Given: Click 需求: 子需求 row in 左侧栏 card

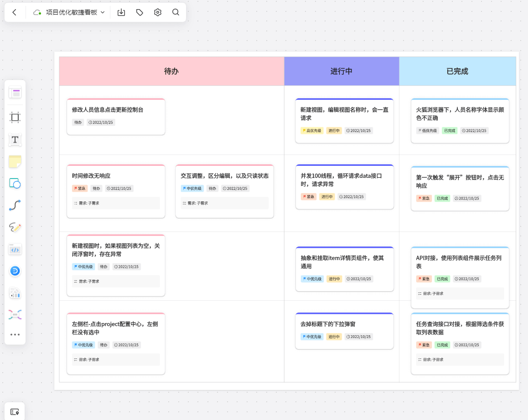Looking at the screenshot, I should tap(116, 359).
